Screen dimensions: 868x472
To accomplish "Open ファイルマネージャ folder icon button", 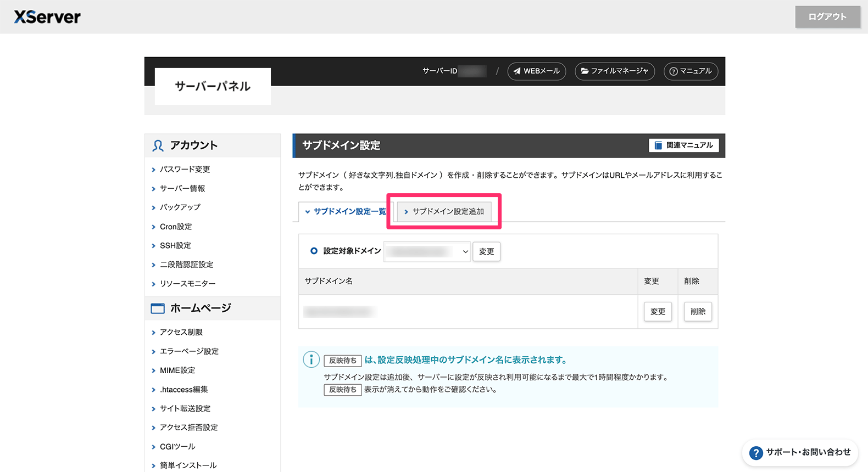I will tap(614, 71).
